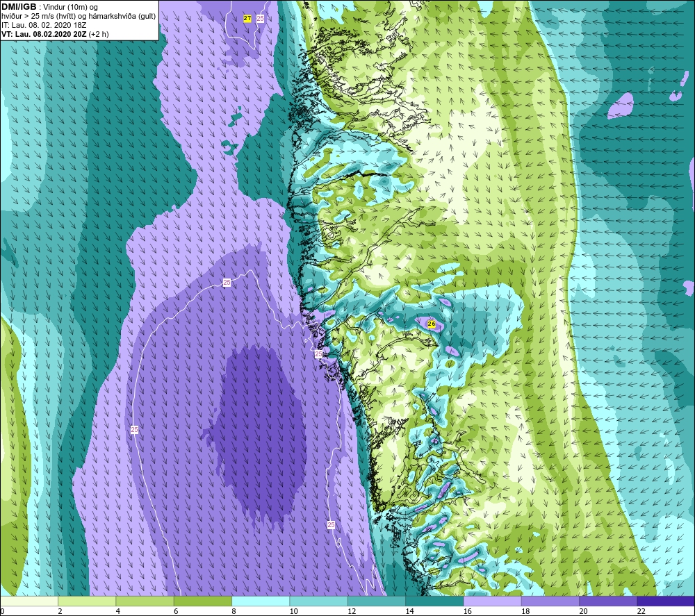Image resolution: width=695 pixels, height=616 pixels.
Task: Click the '0' color scale tick label
Action: click(x=2, y=611)
